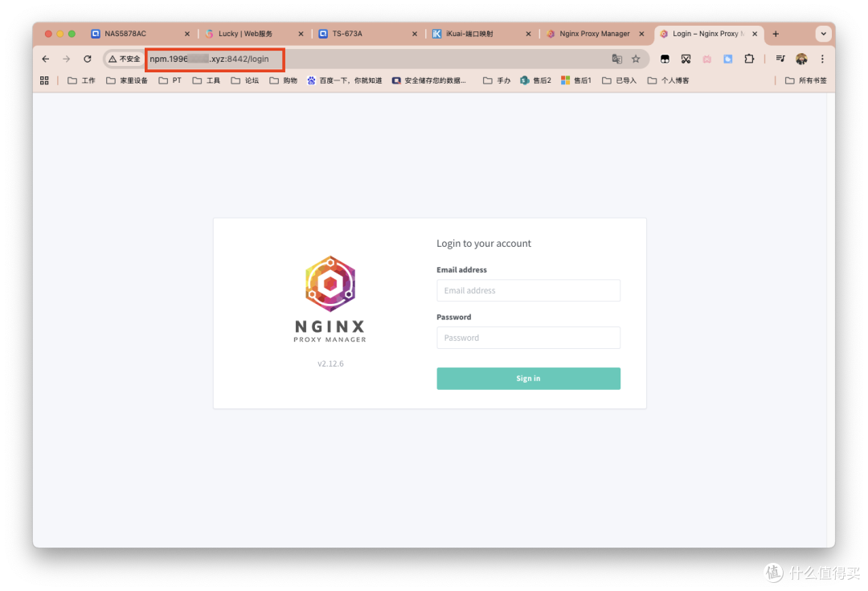Open the 售后1 bookmark
Image resolution: width=868 pixels, height=591 pixels.
pyautogui.click(x=576, y=80)
